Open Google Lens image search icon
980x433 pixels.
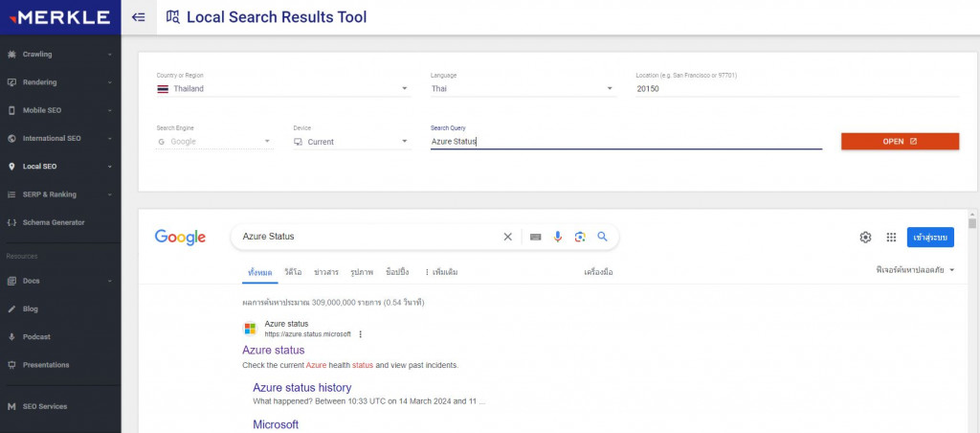580,237
